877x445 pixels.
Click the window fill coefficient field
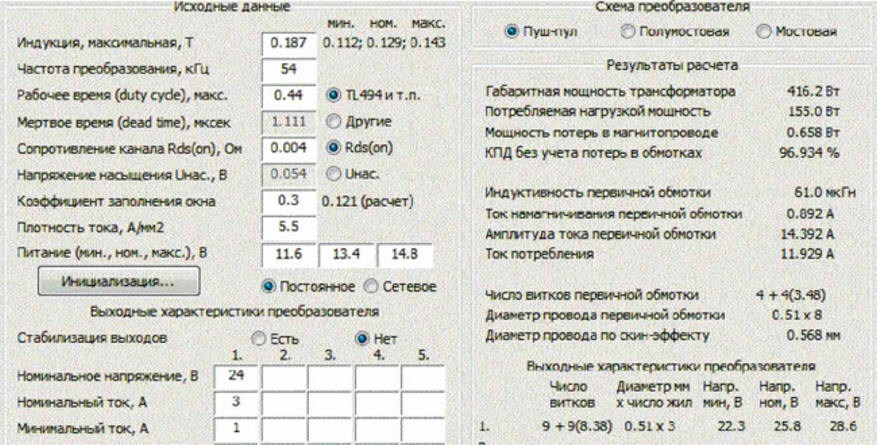[x=287, y=202]
